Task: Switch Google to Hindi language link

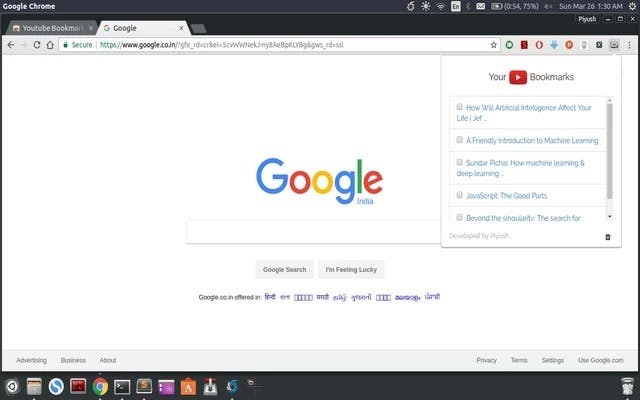Action: [x=270, y=297]
